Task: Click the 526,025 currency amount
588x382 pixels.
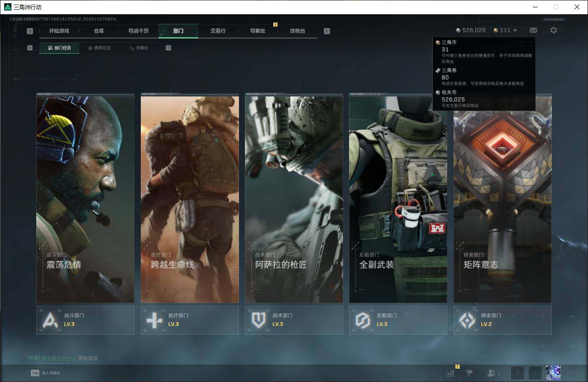Action: point(474,30)
